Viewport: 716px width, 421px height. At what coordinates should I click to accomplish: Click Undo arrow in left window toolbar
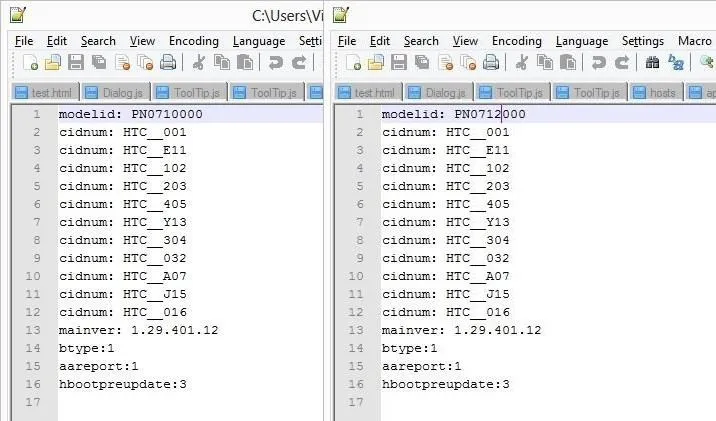tap(275, 62)
